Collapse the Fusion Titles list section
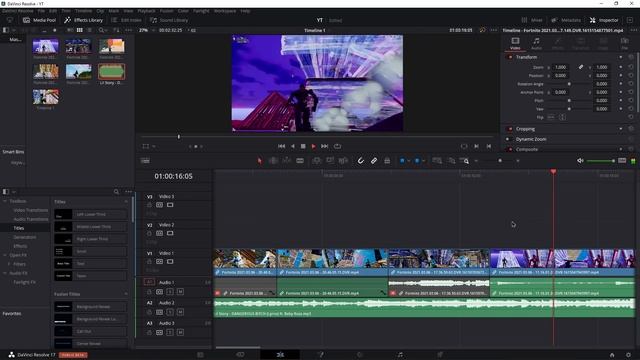This screenshot has height=360, width=640. coord(125,294)
